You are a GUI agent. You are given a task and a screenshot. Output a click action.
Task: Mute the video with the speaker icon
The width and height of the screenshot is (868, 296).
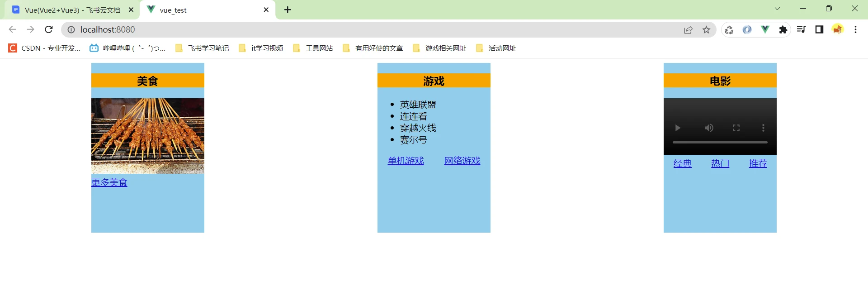[709, 128]
